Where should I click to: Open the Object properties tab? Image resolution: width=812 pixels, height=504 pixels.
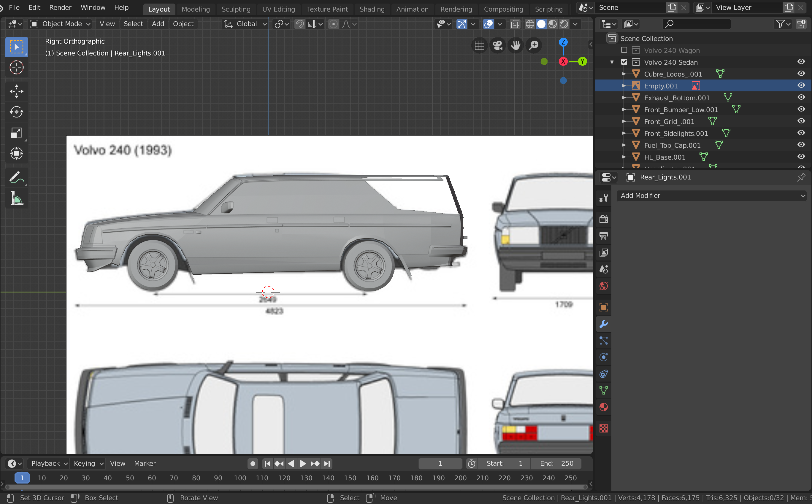pyautogui.click(x=604, y=307)
